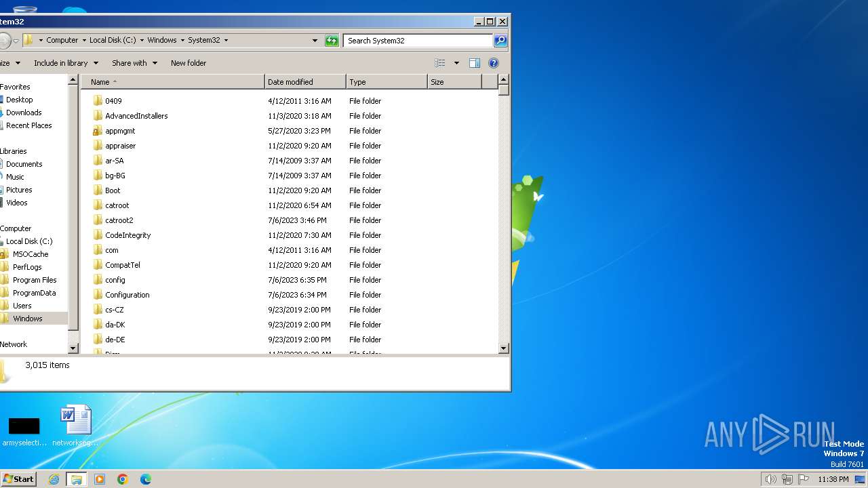Screen dimensions: 868x488
Task: Open Internet Explorer from taskbar
Action: coord(54,479)
